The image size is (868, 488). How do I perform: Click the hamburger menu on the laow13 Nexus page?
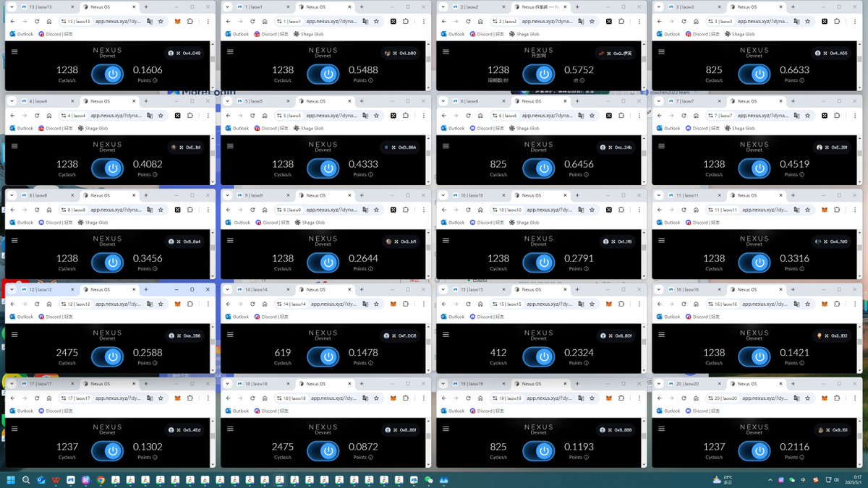[14, 52]
